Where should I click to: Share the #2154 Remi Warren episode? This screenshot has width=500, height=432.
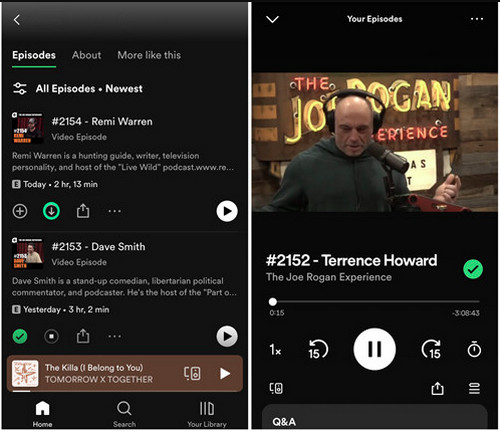(83, 211)
